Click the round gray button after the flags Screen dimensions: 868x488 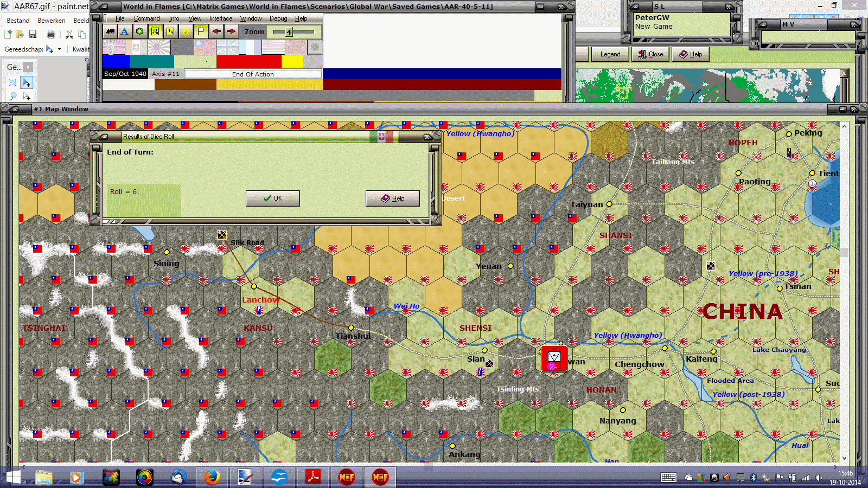tap(315, 48)
